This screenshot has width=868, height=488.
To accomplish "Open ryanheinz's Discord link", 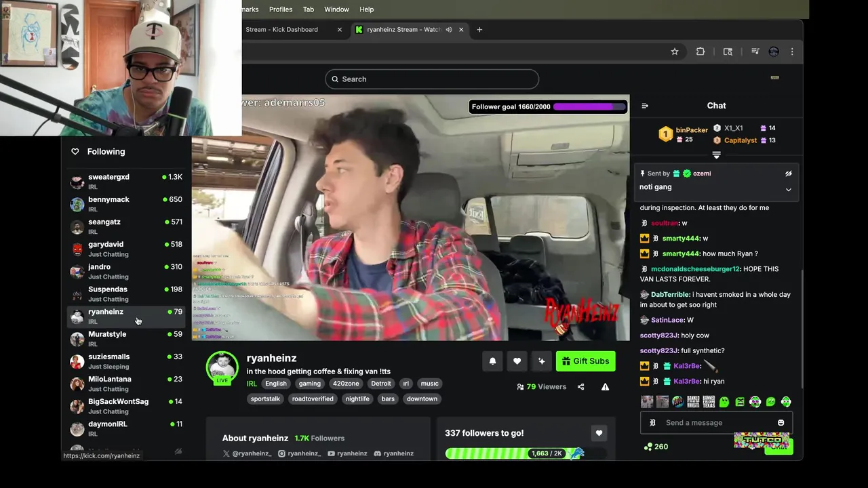I will tap(393, 453).
